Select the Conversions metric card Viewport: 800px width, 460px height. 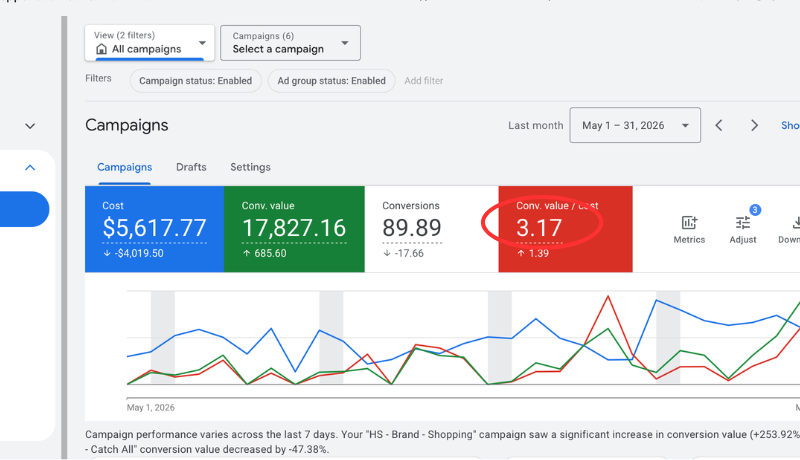(431, 229)
